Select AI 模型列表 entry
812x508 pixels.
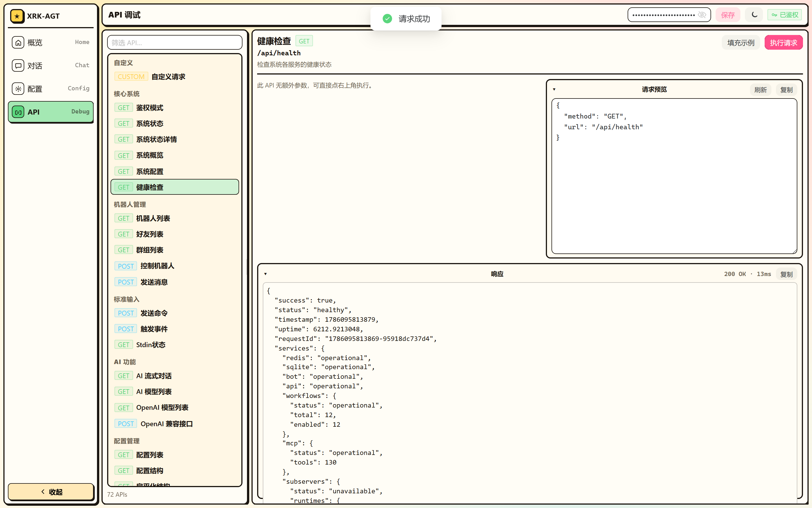coord(175,391)
